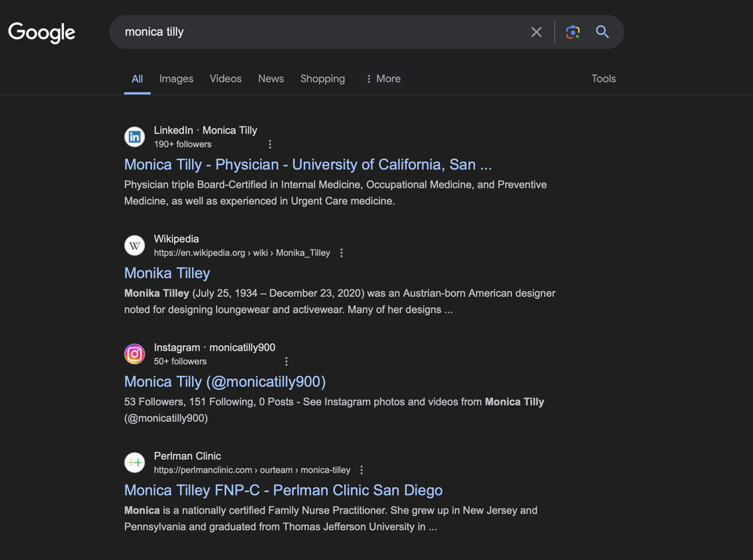The width and height of the screenshot is (753, 560).
Task: Switch to the Images tab
Action: click(177, 78)
